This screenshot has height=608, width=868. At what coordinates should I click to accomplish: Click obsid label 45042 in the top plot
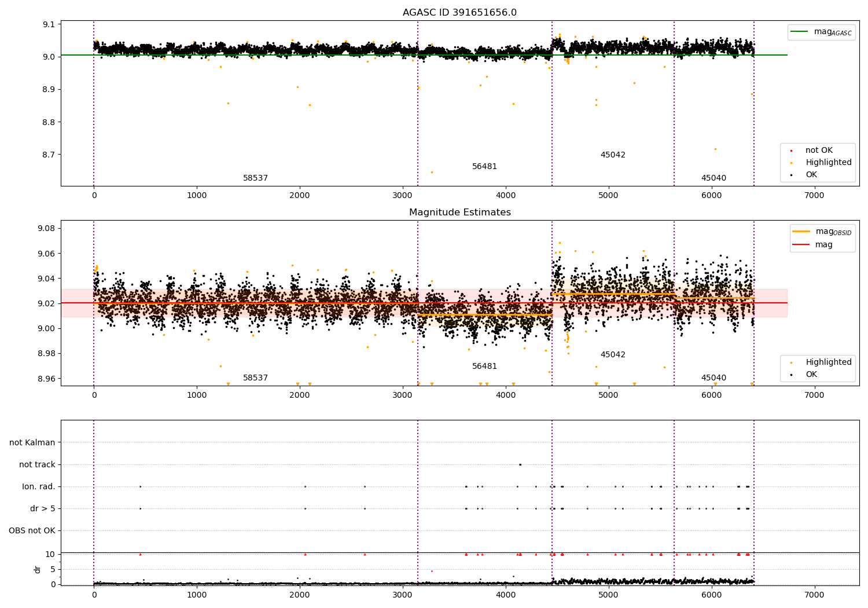613,155
